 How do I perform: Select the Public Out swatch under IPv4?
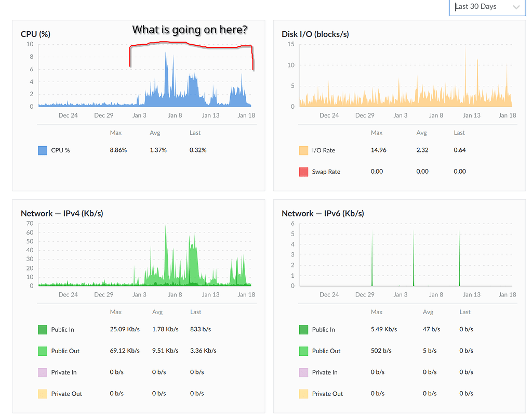[43, 351]
